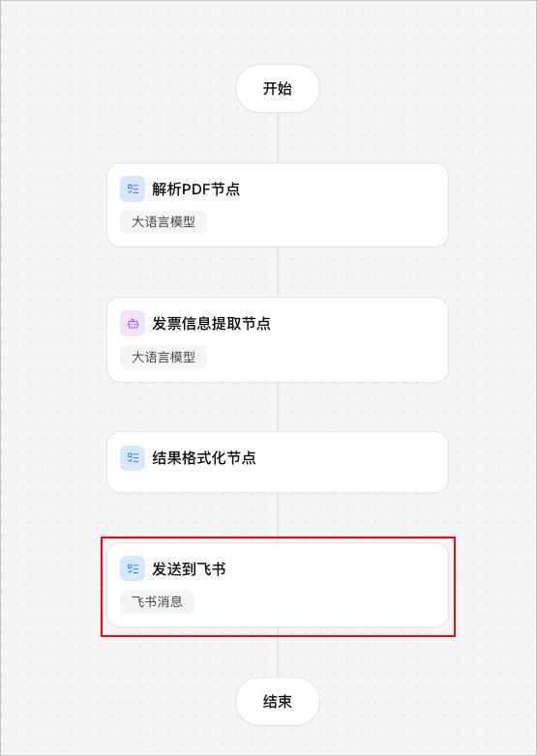Click the 结果格式化节点 title text
Viewport: 537px width, 756px height.
pos(204,458)
